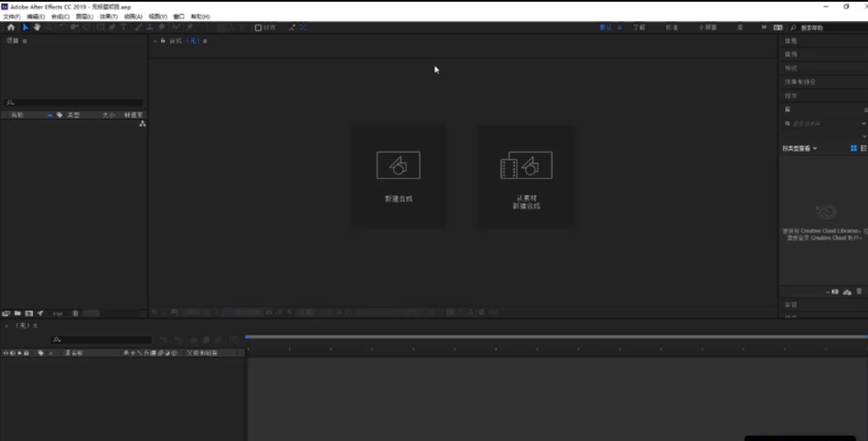Click trash icon in Libraries panel
This screenshot has width=868, height=441.
click(860, 292)
